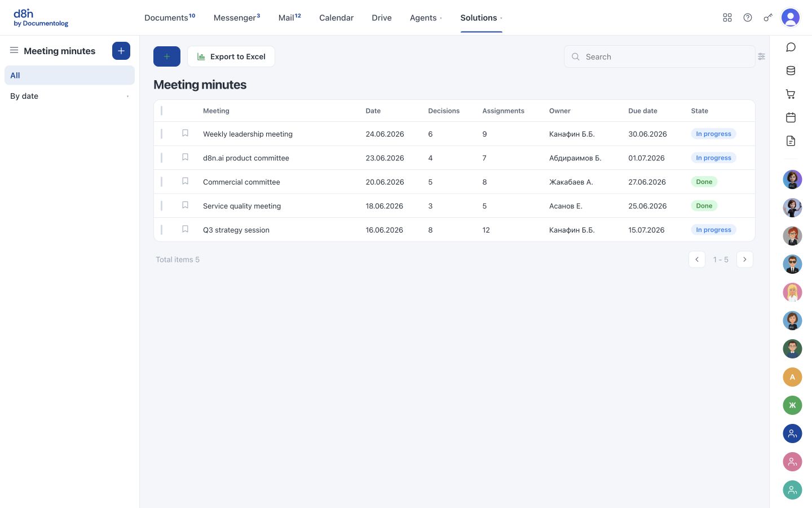Click the blue add button above table
812x508 pixels.
point(167,56)
